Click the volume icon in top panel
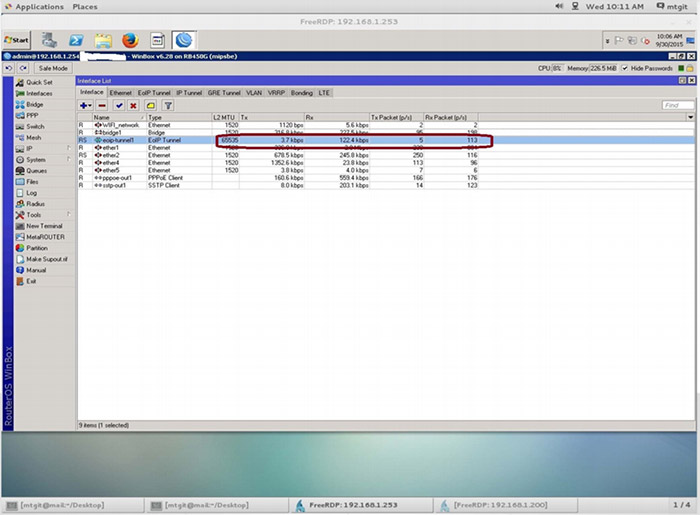Screen dimensions: 700x515 point(559,6)
